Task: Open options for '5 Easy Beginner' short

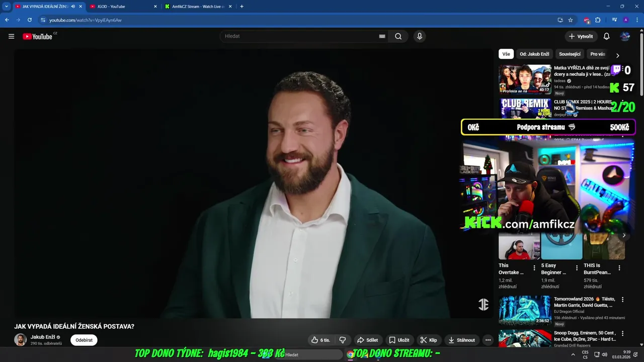Action: [577, 268]
